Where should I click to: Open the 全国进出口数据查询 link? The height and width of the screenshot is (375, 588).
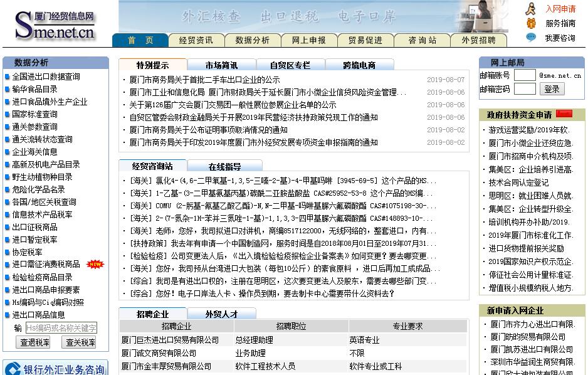point(46,77)
